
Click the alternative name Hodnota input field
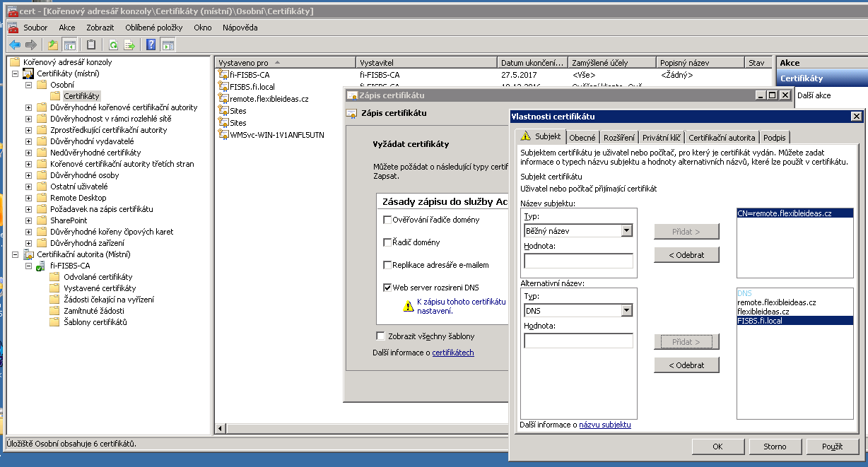pos(578,341)
